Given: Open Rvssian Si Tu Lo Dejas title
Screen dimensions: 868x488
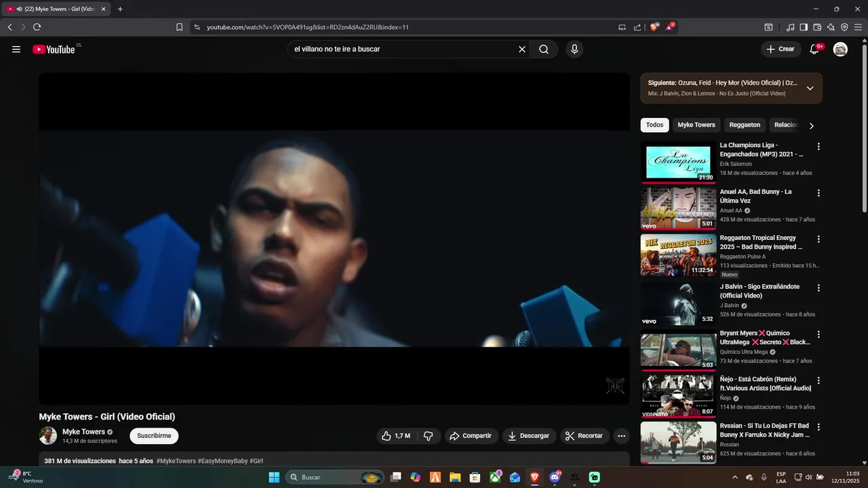Looking at the screenshot, I should (x=765, y=430).
